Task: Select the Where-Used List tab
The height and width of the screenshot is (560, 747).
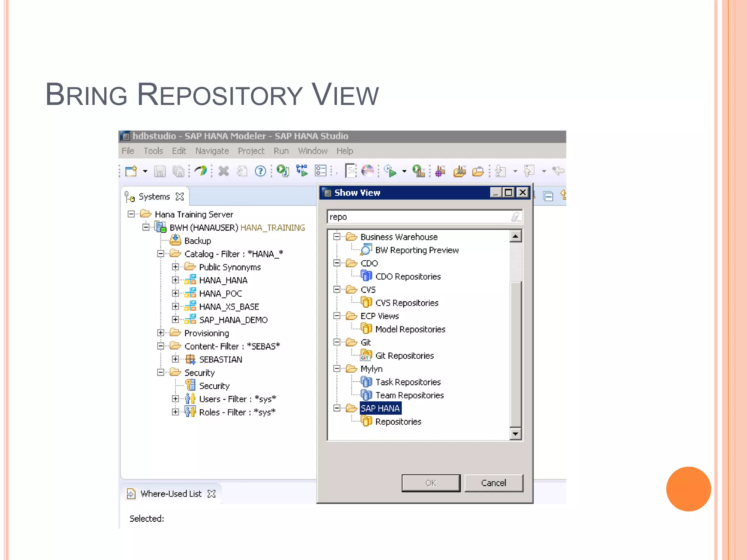Action: (171, 494)
